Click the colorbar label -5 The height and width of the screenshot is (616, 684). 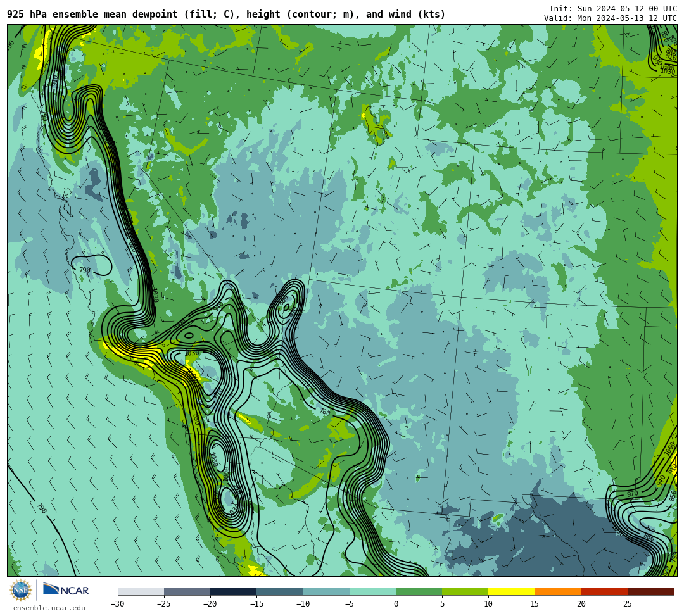350,604
